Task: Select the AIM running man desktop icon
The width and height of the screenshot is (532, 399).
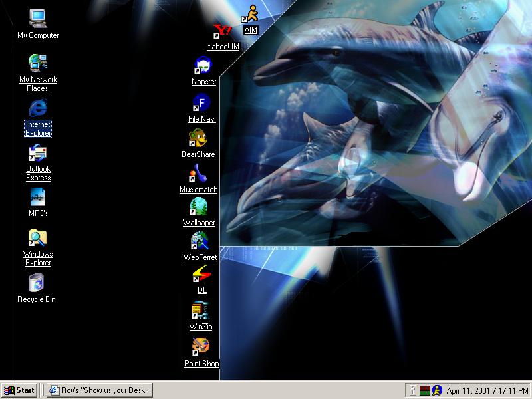Action: tap(251, 15)
